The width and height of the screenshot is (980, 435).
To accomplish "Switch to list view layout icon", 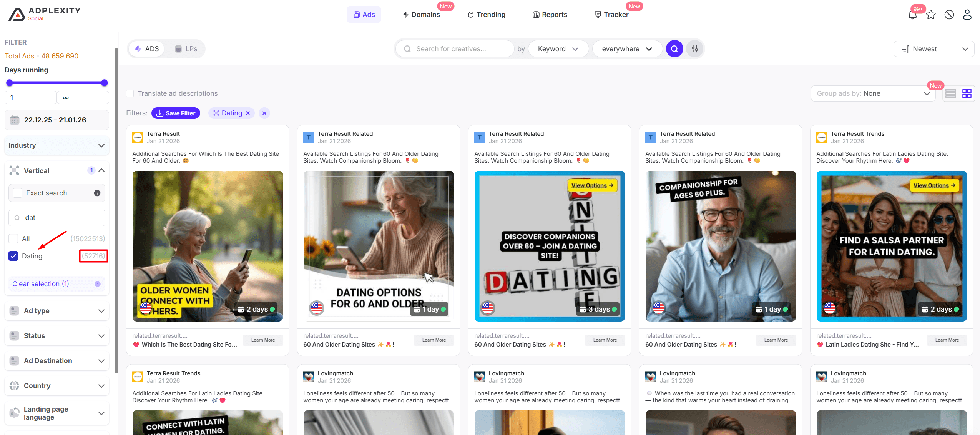I will click(951, 93).
